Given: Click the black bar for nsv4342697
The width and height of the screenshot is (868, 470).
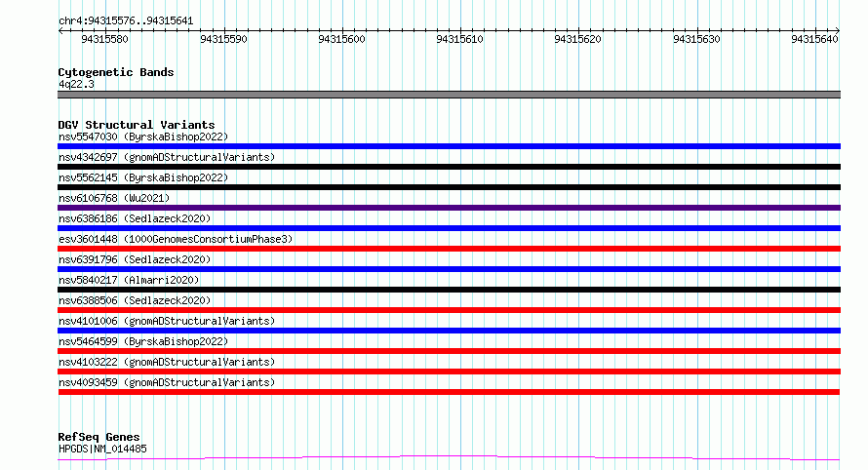Looking at the screenshot, I should coord(449,167).
